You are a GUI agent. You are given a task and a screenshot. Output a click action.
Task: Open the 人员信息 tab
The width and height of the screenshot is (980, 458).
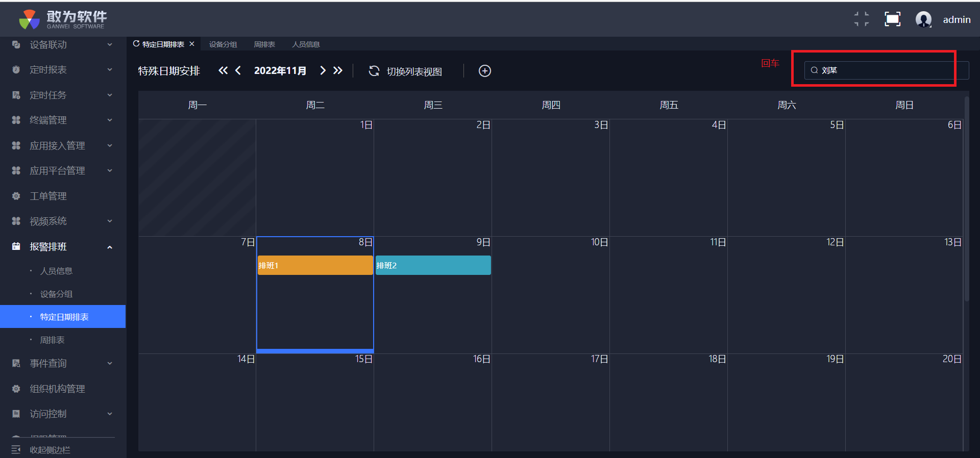[x=306, y=44]
